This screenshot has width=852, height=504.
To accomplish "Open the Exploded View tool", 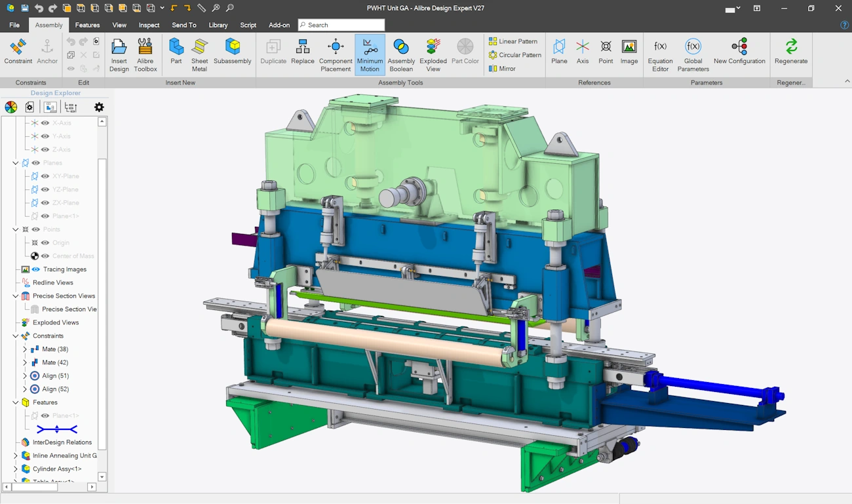I will pyautogui.click(x=433, y=55).
